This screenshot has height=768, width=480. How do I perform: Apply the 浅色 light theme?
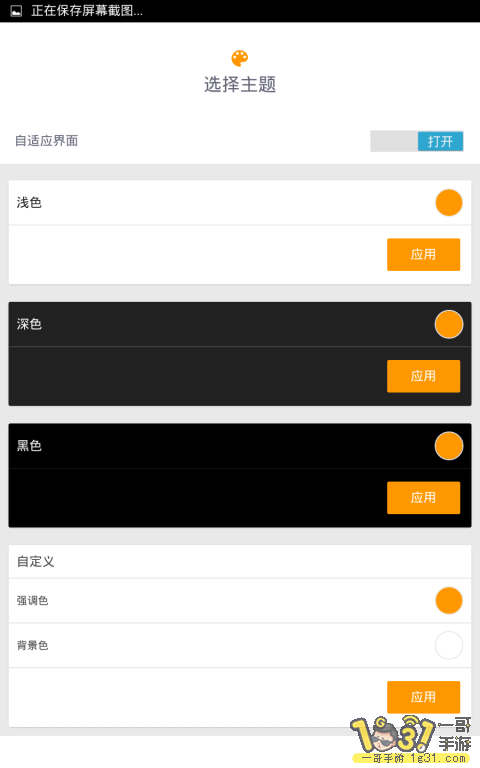(423, 254)
